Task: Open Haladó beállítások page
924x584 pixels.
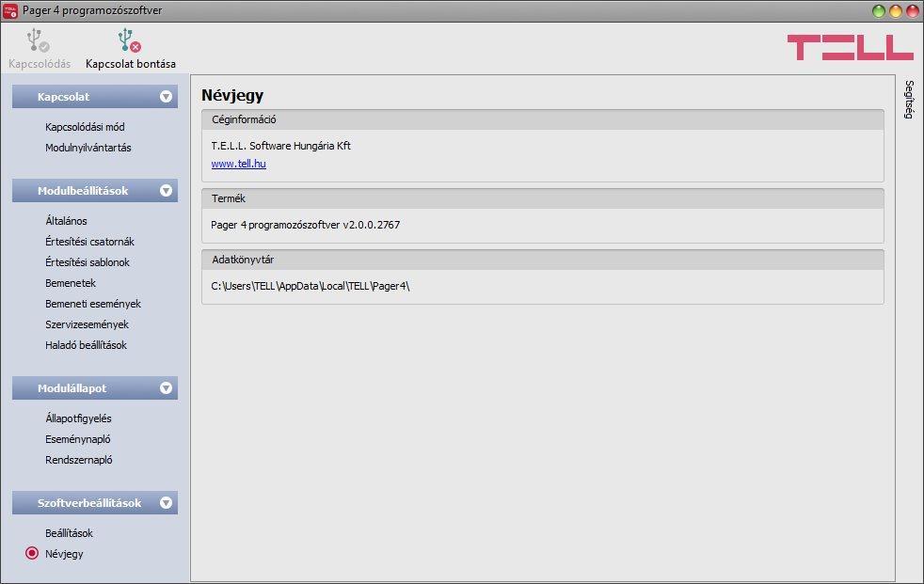Action: pyautogui.click(x=86, y=345)
